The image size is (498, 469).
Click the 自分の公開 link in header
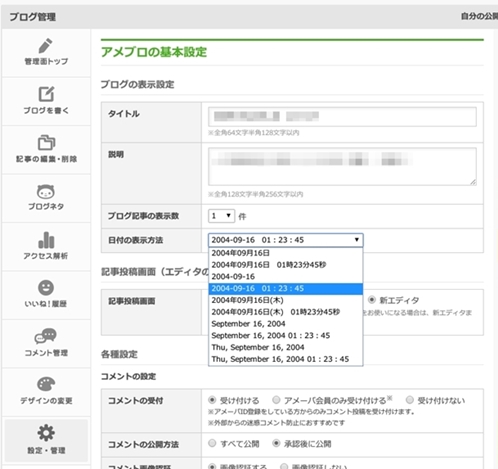pos(479,16)
